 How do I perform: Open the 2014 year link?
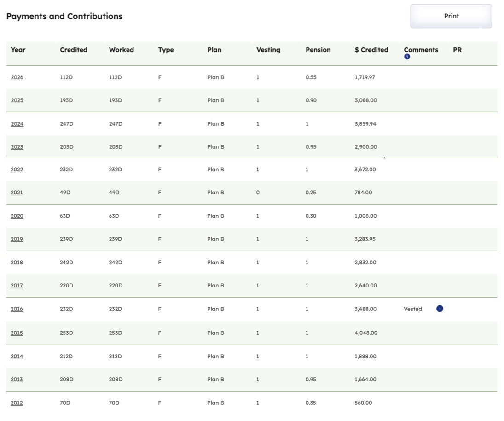(17, 357)
